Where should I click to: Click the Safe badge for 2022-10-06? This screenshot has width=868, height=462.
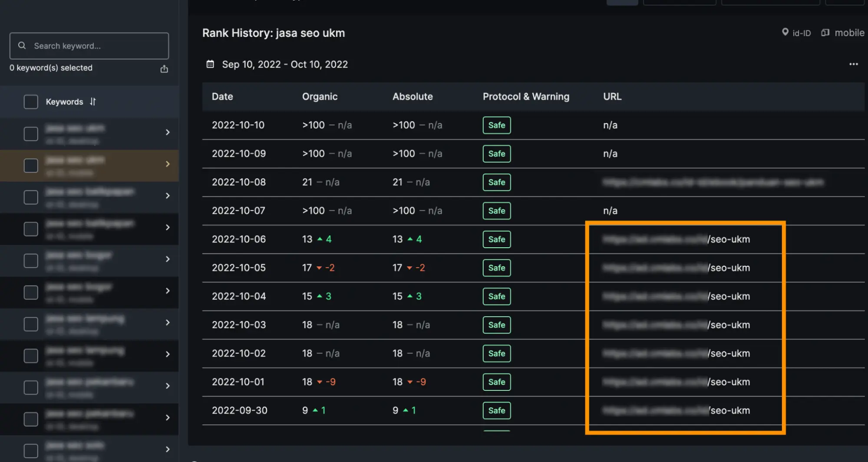click(497, 239)
